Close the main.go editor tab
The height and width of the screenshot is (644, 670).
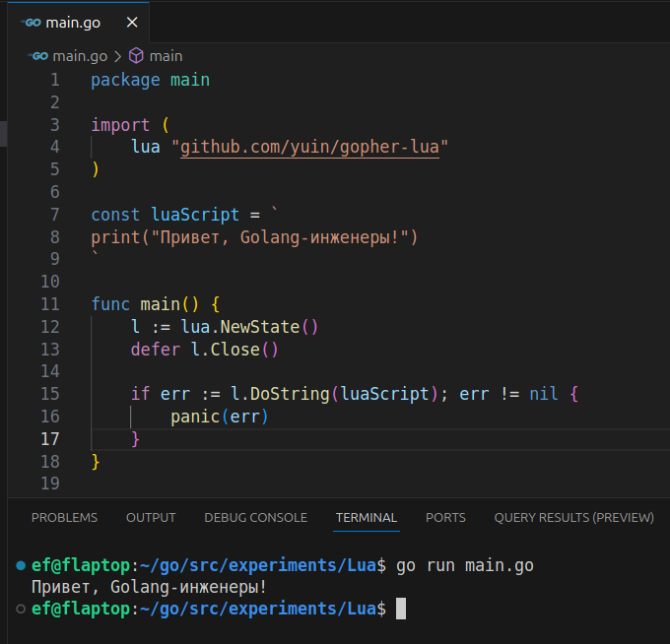pos(132,23)
